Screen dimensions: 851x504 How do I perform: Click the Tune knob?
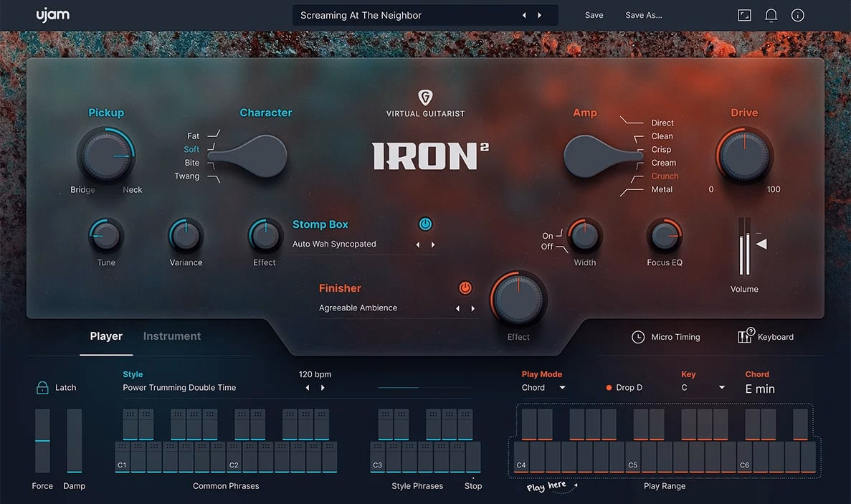tap(106, 236)
